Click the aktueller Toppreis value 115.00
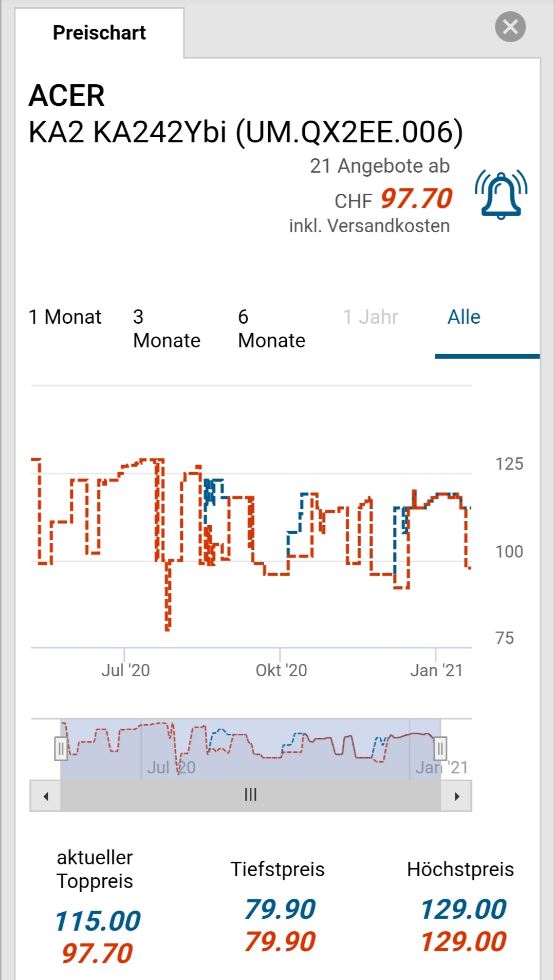 (x=98, y=920)
